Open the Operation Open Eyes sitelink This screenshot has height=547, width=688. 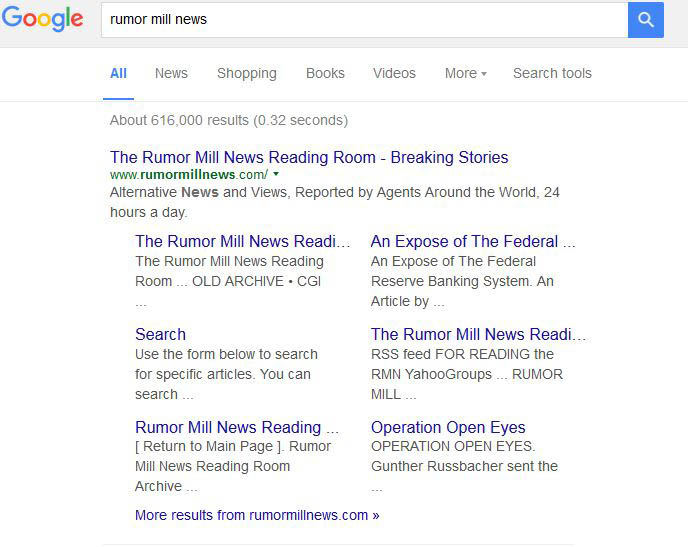tap(448, 427)
